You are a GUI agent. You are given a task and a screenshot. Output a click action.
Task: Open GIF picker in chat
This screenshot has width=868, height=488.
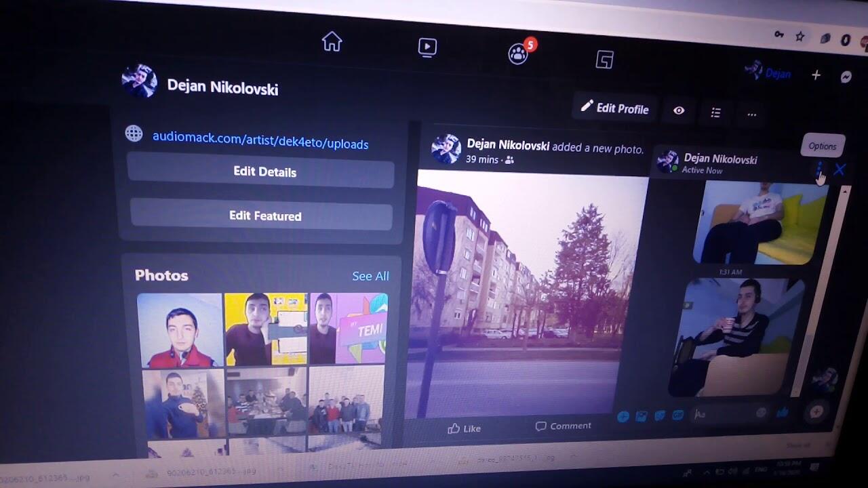click(x=677, y=415)
